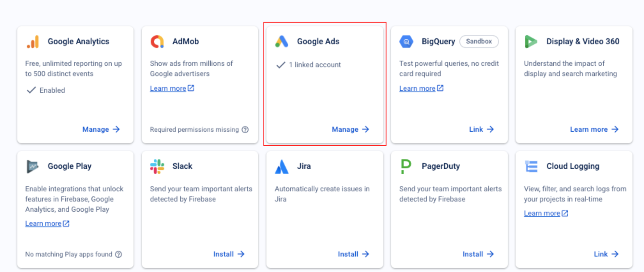Click the BigQuery hexagon icon

[x=406, y=42]
